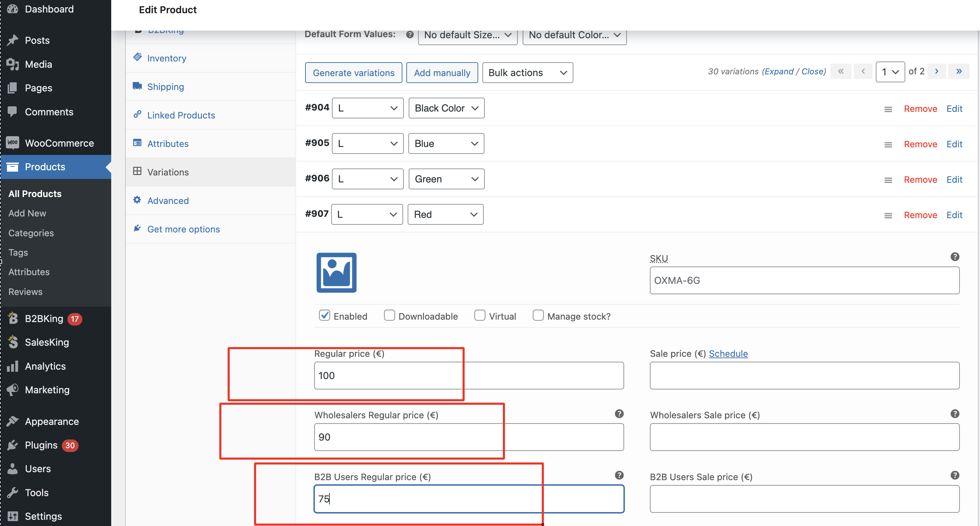The height and width of the screenshot is (526, 980).
Task: Click the B2B Users Sale price help icon
Action: pyautogui.click(x=955, y=475)
